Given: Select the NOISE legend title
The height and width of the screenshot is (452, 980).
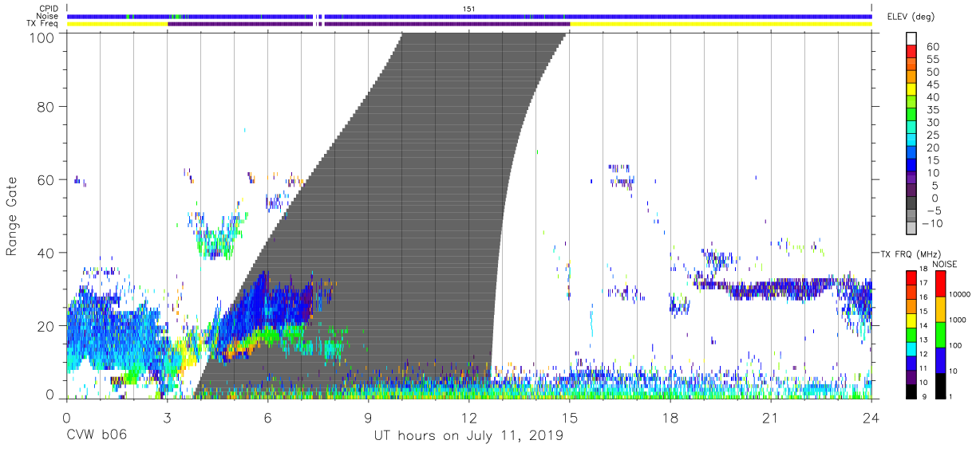Looking at the screenshot, I should 944,264.
